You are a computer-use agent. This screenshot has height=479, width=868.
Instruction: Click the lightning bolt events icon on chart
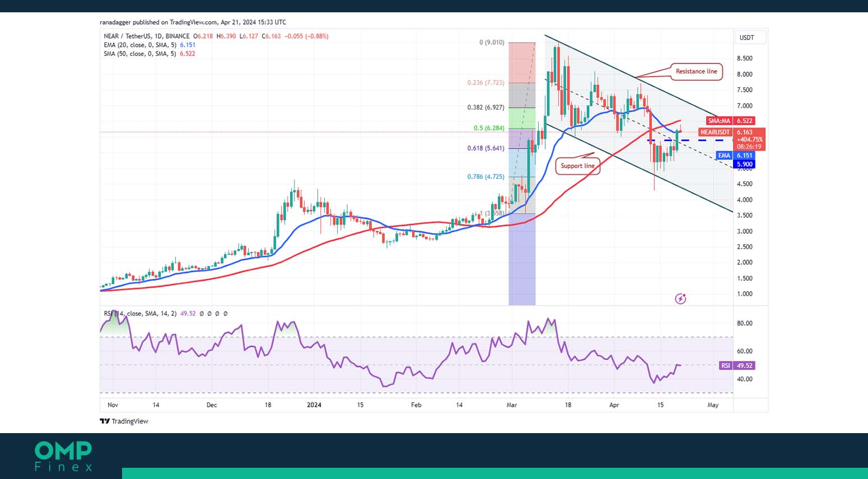tap(680, 299)
